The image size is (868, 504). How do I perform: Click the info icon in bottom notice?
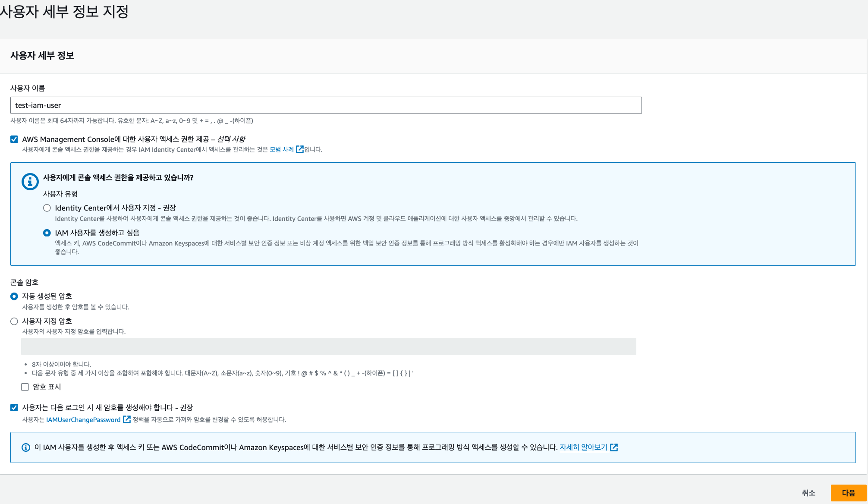26,447
